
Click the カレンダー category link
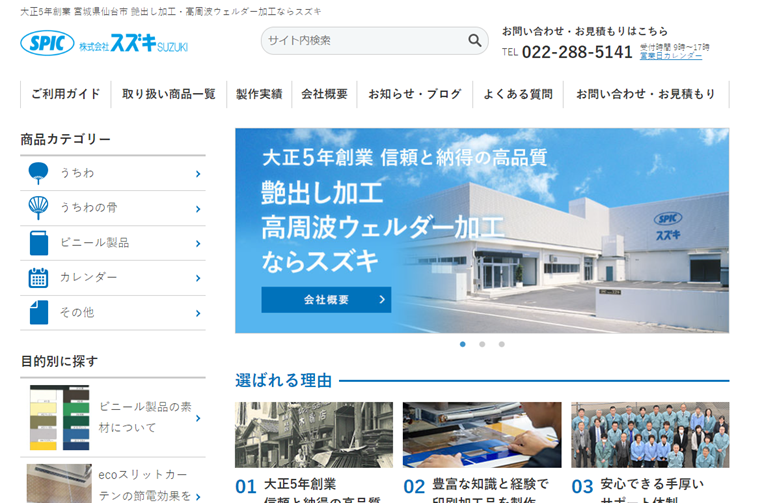88,278
